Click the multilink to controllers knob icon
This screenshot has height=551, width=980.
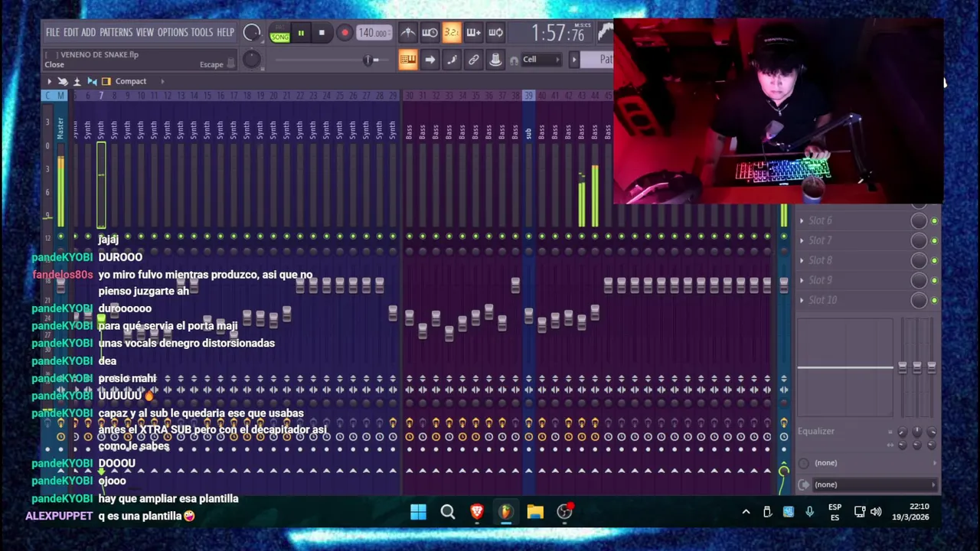click(x=495, y=60)
